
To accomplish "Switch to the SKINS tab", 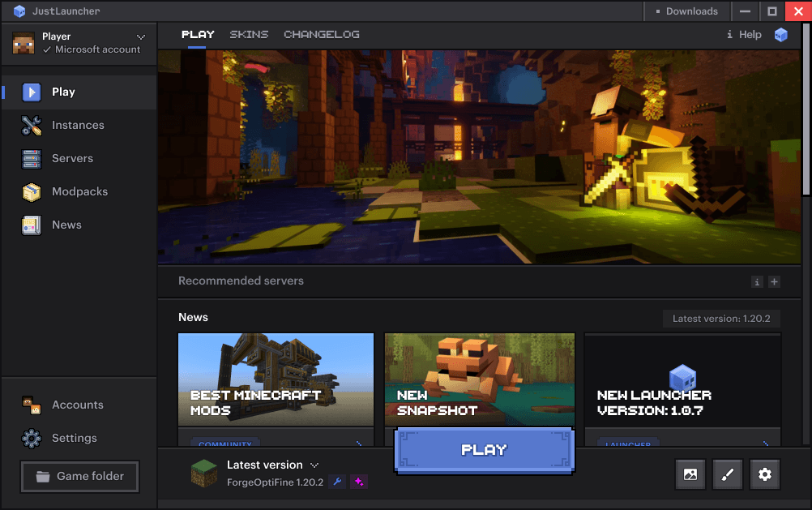I will 249,35.
